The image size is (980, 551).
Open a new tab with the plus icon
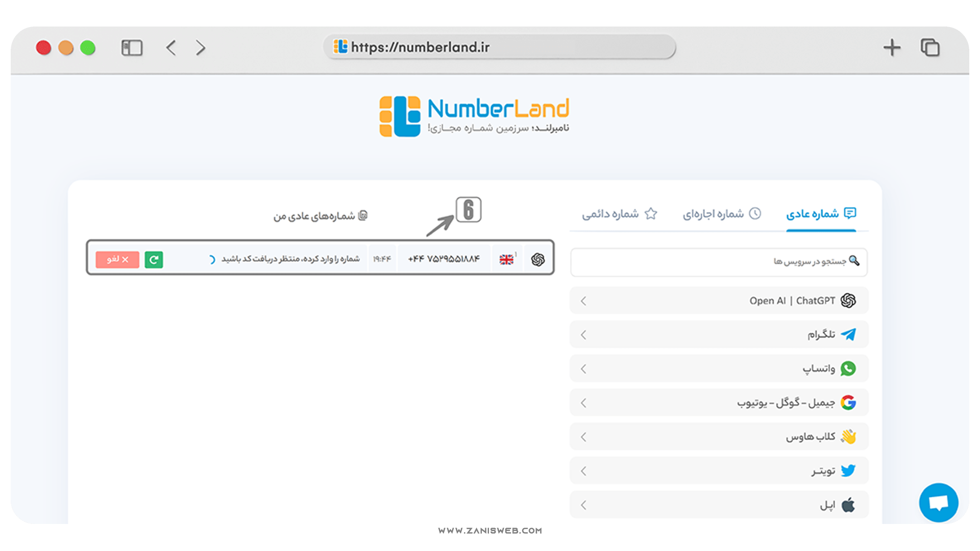click(x=892, y=47)
